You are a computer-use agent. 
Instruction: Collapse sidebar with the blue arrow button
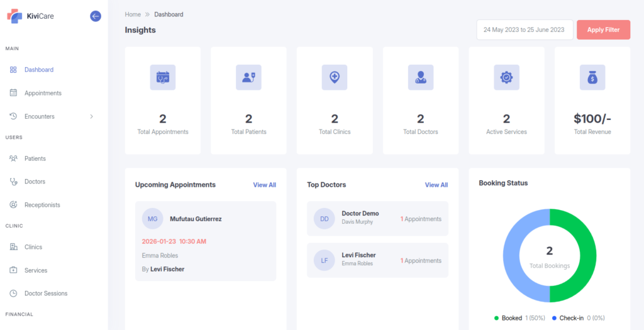(x=96, y=16)
